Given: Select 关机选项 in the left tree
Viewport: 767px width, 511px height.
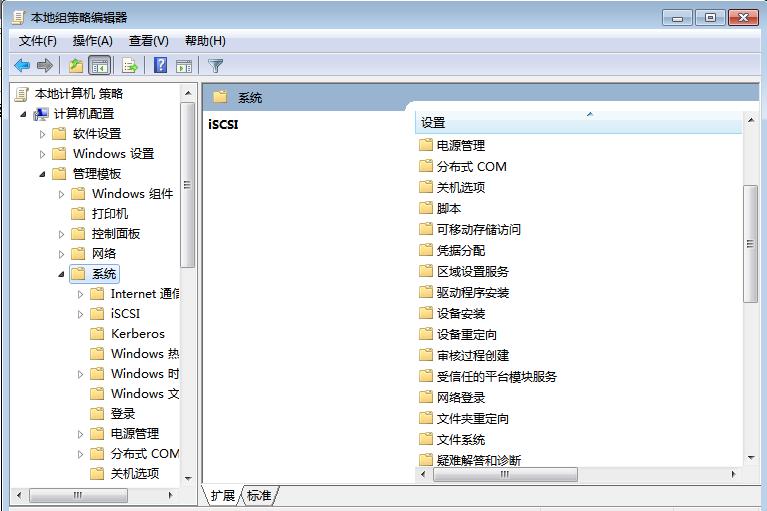Looking at the screenshot, I should pos(135,474).
